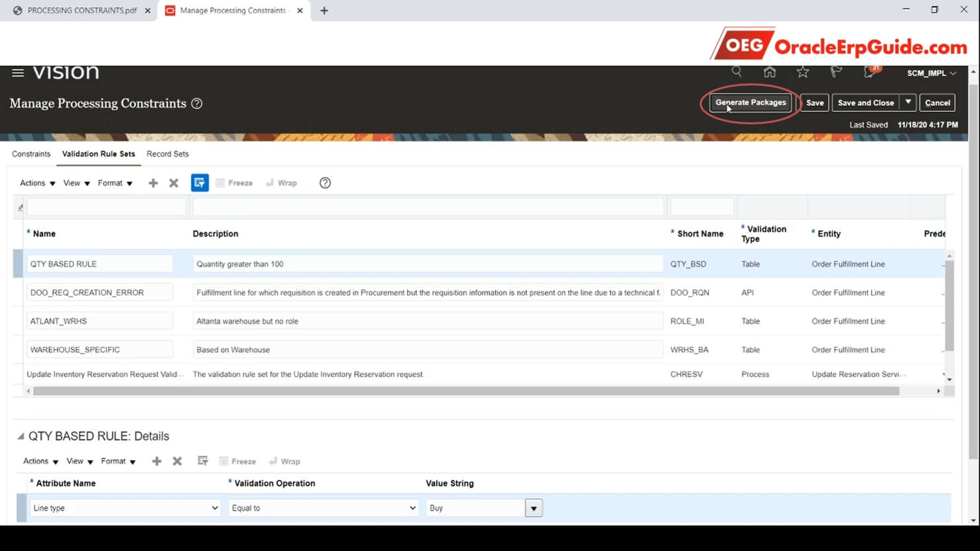
Task: Select the Validation Rule Sets tab
Action: click(x=99, y=154)
